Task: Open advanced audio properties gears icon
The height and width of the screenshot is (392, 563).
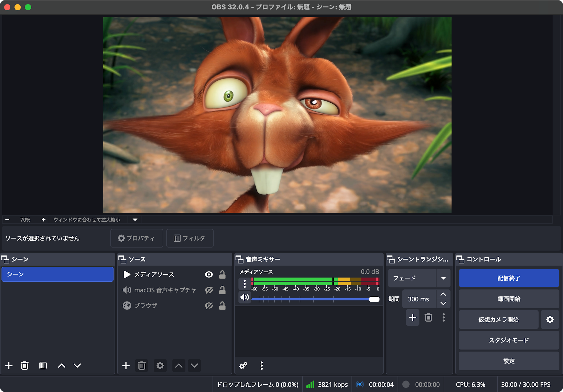Action: point(243,366)
